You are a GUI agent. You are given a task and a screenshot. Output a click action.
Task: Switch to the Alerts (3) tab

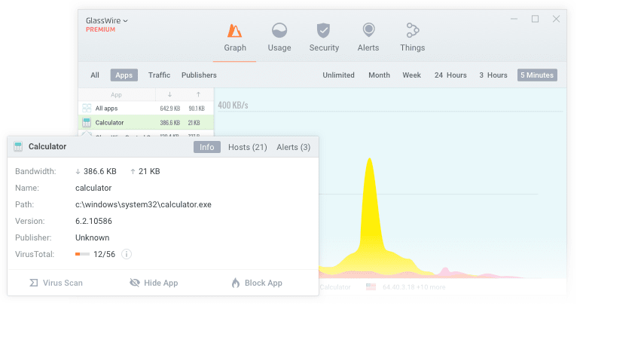tap(293, 147)
